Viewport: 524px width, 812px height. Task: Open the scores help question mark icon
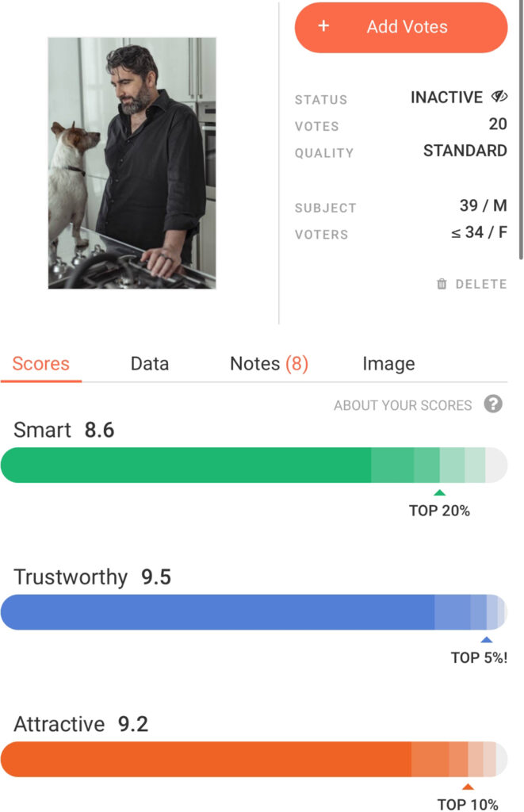point(493,404)
